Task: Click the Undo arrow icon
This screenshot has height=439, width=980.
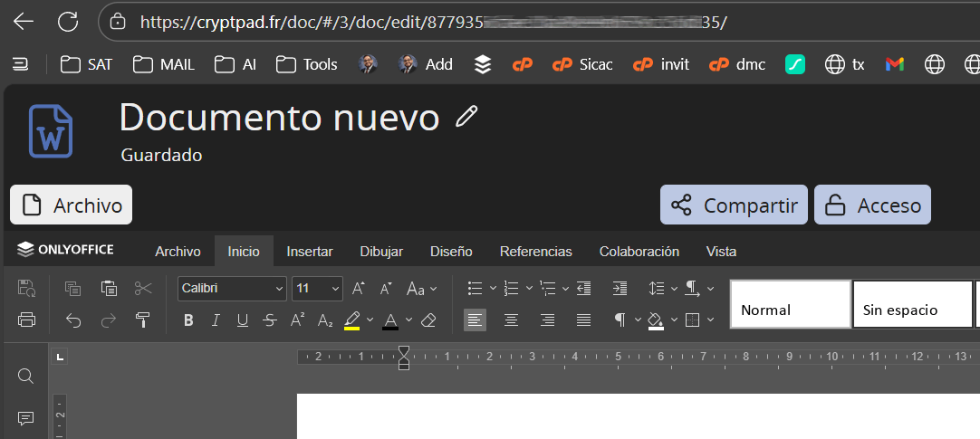Action: click(x=73, y=320)
